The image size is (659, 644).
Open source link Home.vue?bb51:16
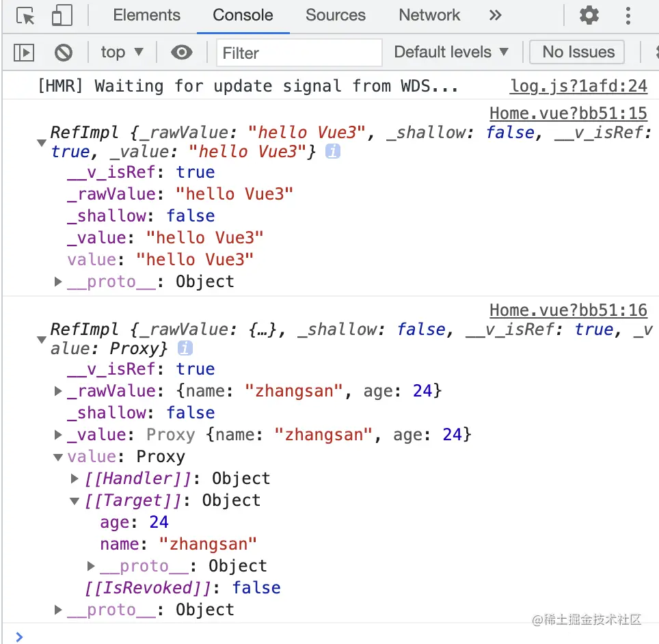[568, 310]
